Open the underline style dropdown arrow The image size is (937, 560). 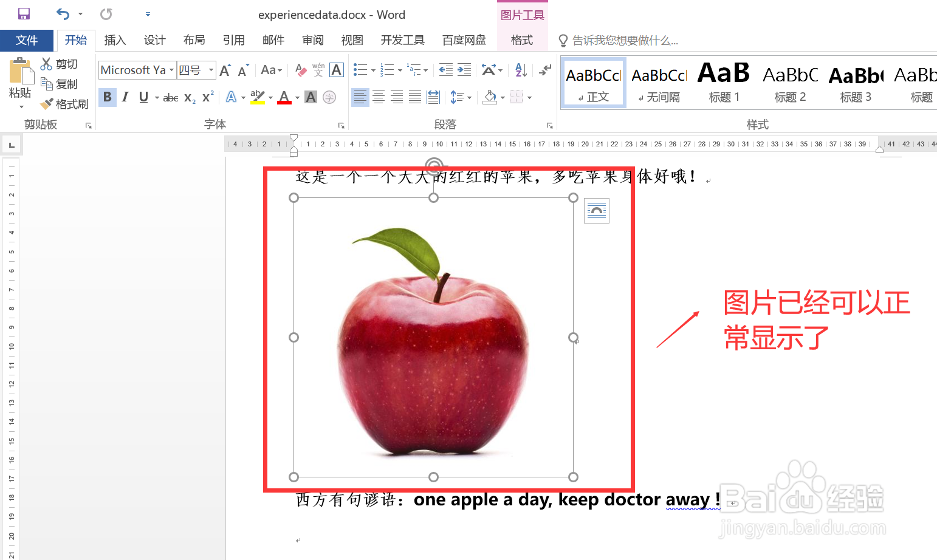click(x=157, y=97)
